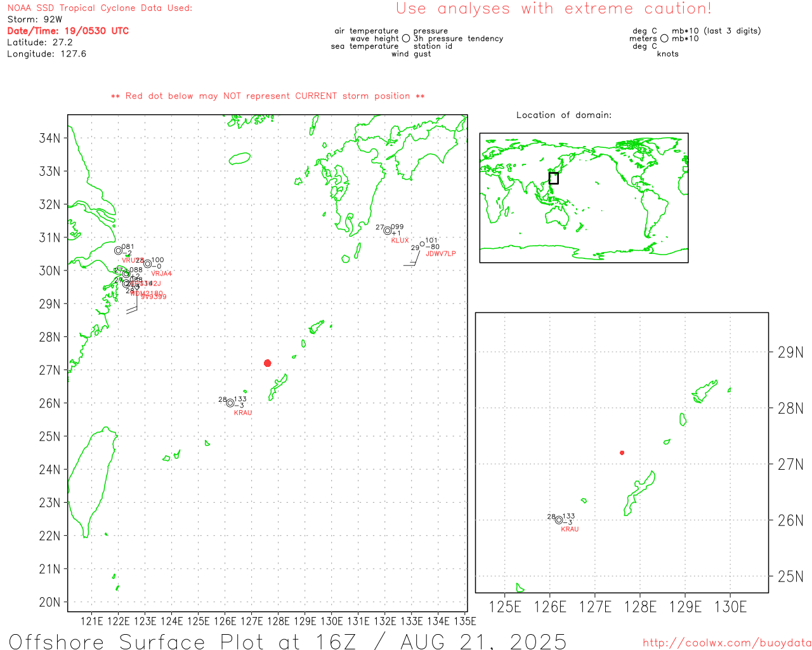Click 'Date/Time: 19/0530 UTC' text
Screen dimensions: 812x650
(68, 31)
